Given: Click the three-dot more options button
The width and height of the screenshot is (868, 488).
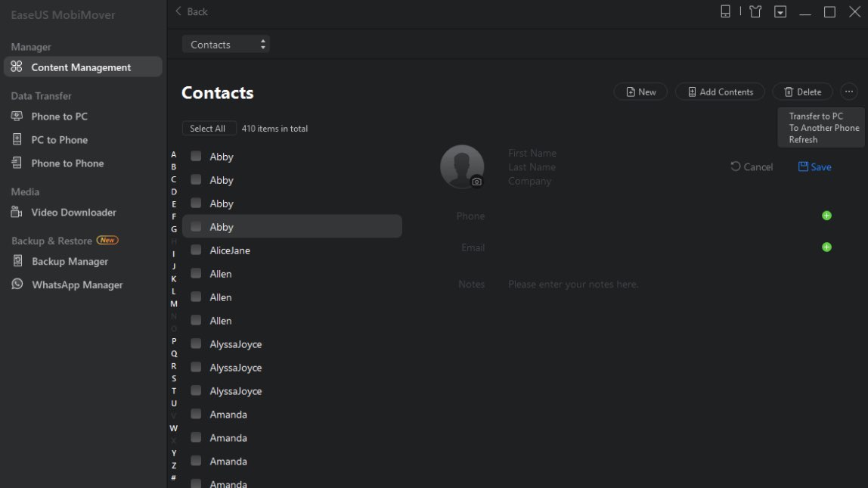Looking at the screenshot, I should 849,92.
